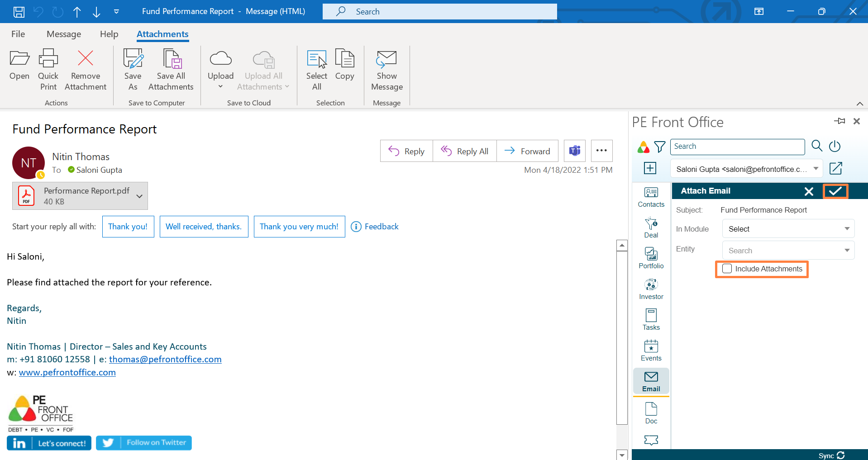Image resolution: width=868 pixels, height=460 pixels.
Task: Expand Performance Report.pdf attachment options
Action: pyautogui.click(x=139, y=196)
